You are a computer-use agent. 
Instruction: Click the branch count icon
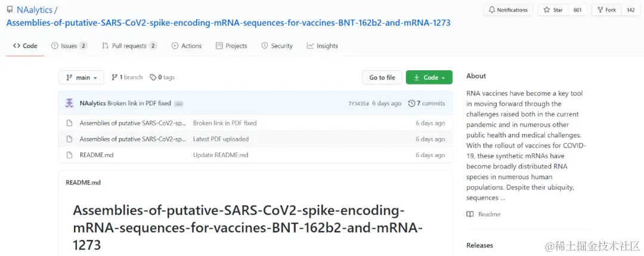[114, 77]
